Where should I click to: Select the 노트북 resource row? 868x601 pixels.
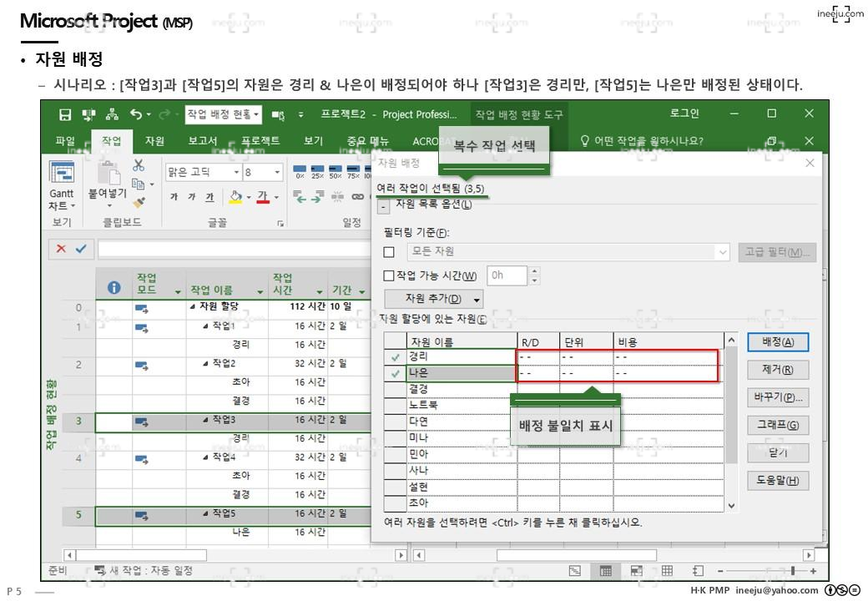click(553, 406)
